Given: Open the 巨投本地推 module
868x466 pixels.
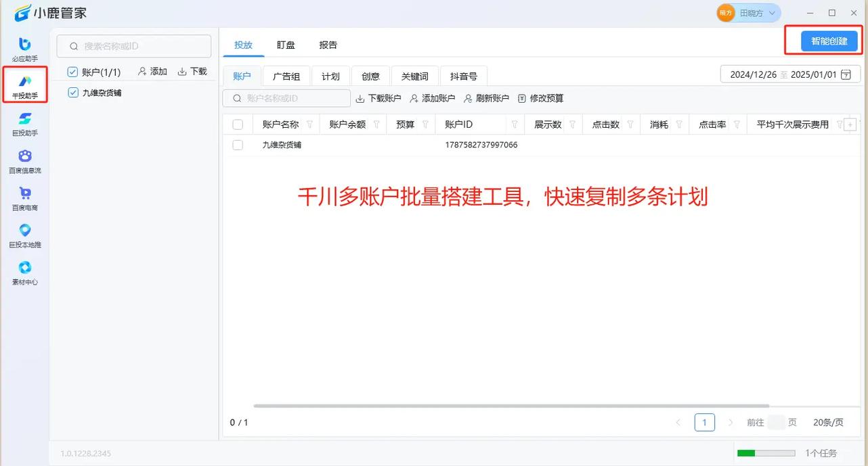Looking at the screenshot, I should (25, 234).
